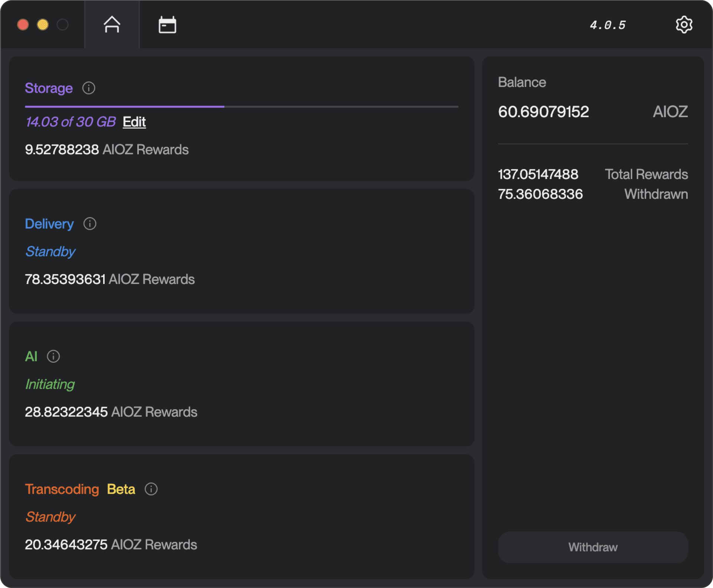This screenshot has width=713, height=588.
Task: Select the Delivery node panel
Action: (x=241, y=251)
